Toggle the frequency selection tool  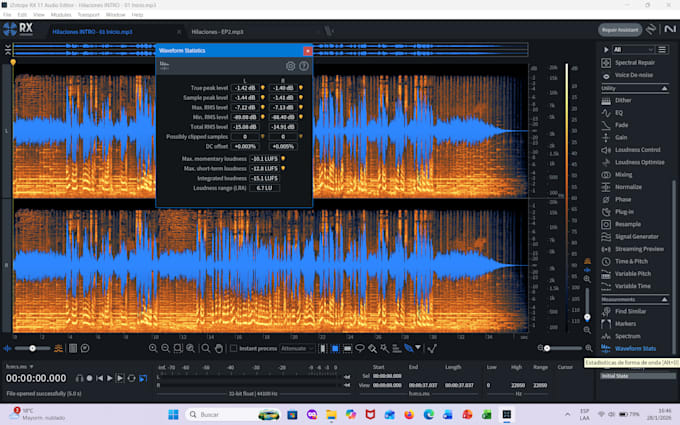pos(347,348)
